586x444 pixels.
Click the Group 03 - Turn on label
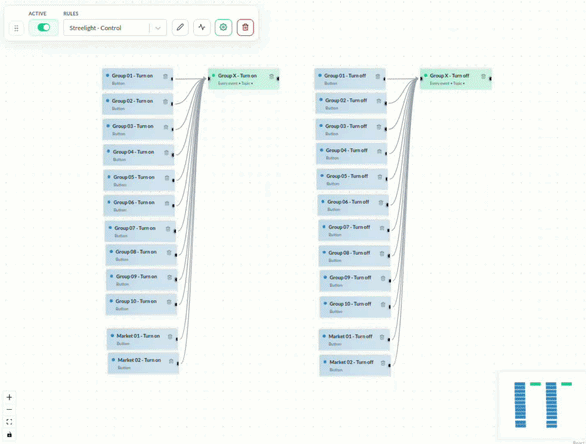click(x=133, y=126)
